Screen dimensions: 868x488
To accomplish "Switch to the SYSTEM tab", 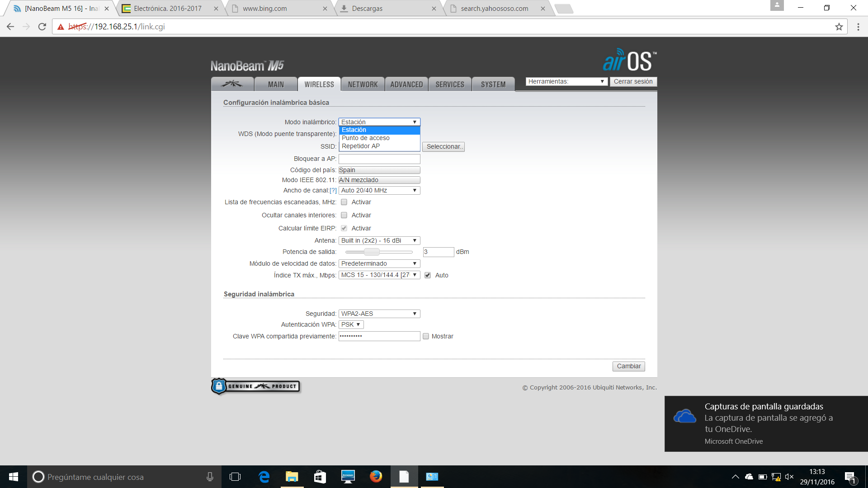I will (x=493, y=84).
